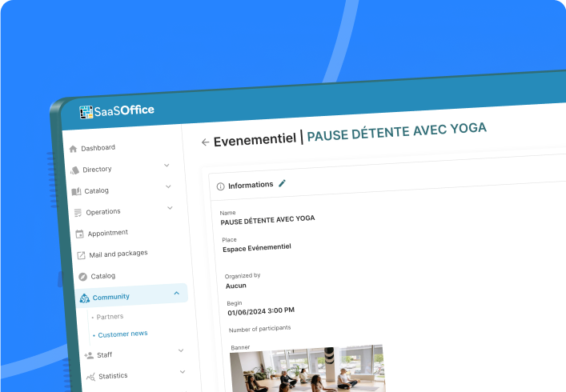
Task: Open Mail and packages menu item
Action: pyautogui.click(x=118, y=254)
